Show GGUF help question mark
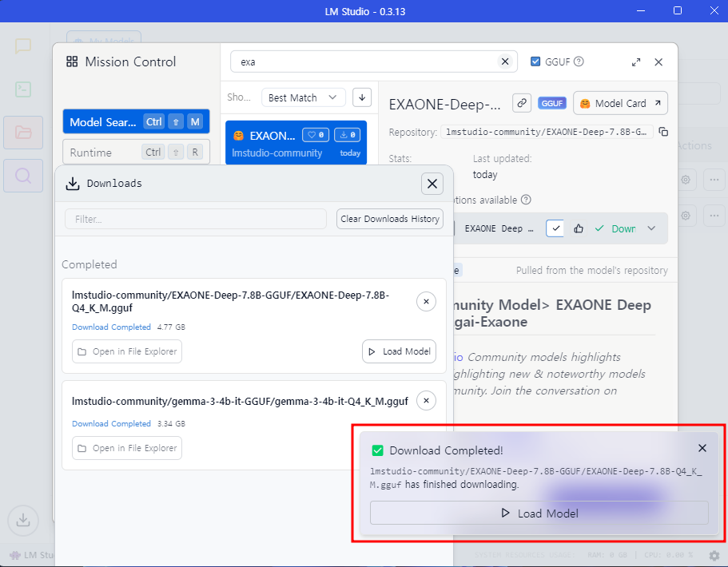Screen dimensions: 728x567 click(579, 61)
